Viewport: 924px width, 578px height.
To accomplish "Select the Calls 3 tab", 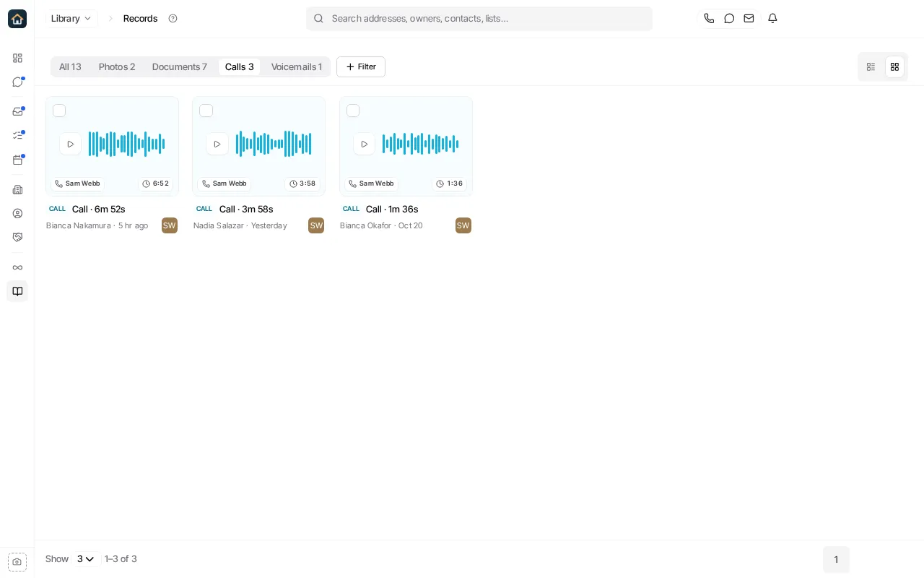I will click(x=240, y=66).
